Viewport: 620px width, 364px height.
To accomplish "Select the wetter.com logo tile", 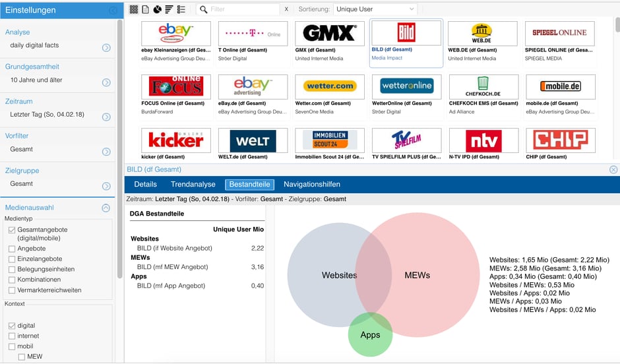I will [330, 87].
